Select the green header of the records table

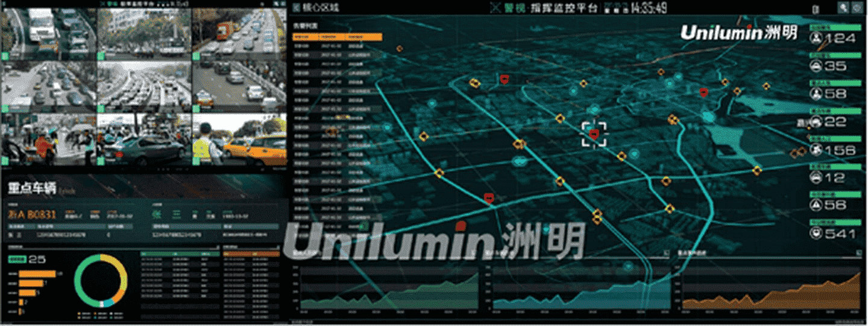pyautogui.click(x=180, y=254)
